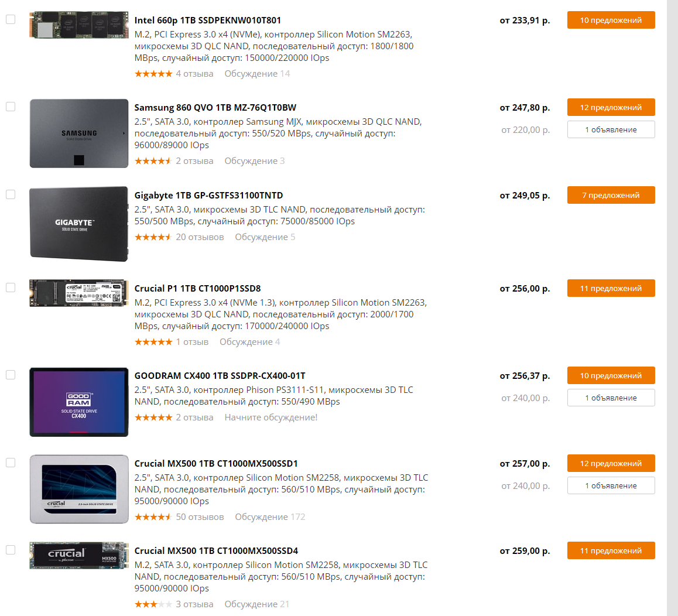This screenshot has width=678, height=616.
Task: Open the 10 предложений button for Intel 660p
Action: [x=611, y=20]
